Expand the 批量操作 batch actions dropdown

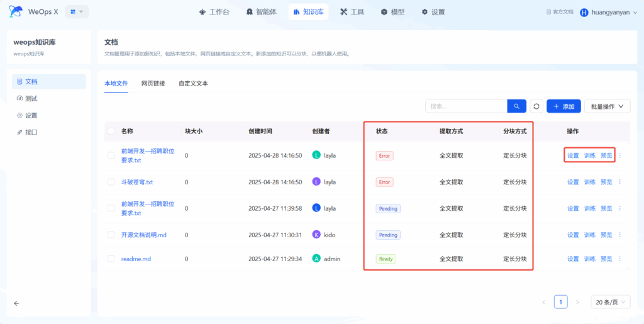(x=607, y=106)
